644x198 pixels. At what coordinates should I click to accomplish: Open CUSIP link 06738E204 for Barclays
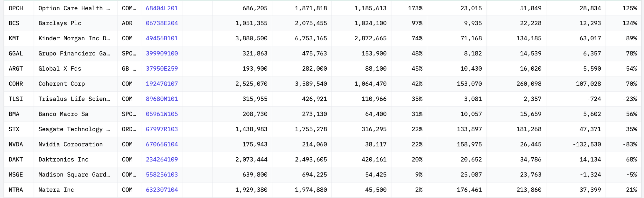162,23
